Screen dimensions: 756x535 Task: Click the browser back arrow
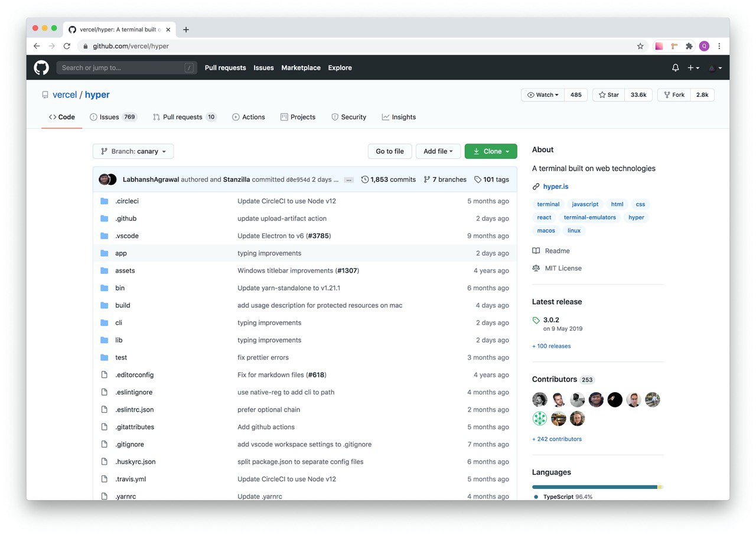click(x=37, y=46)
